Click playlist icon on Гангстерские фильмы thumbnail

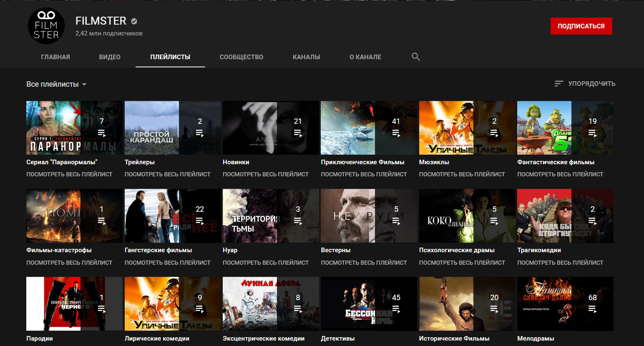[199, 221]
